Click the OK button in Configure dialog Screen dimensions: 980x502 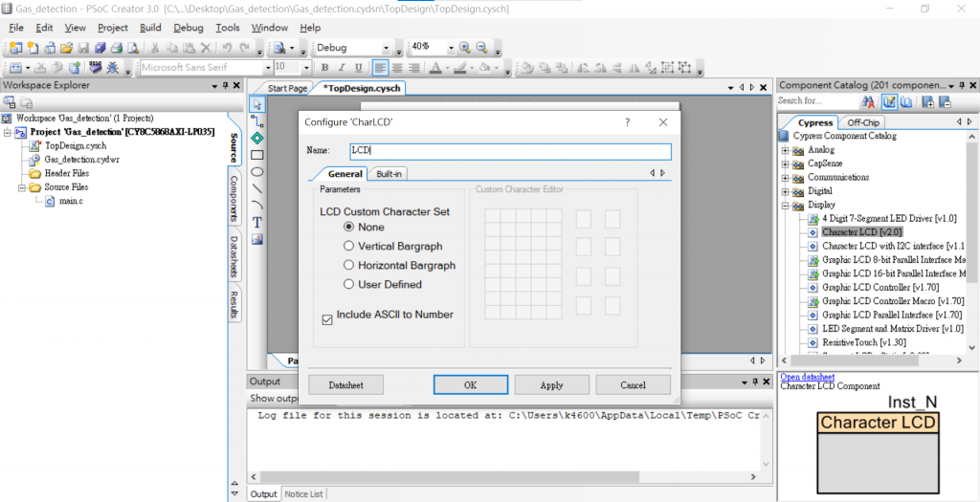click(471, 385)
